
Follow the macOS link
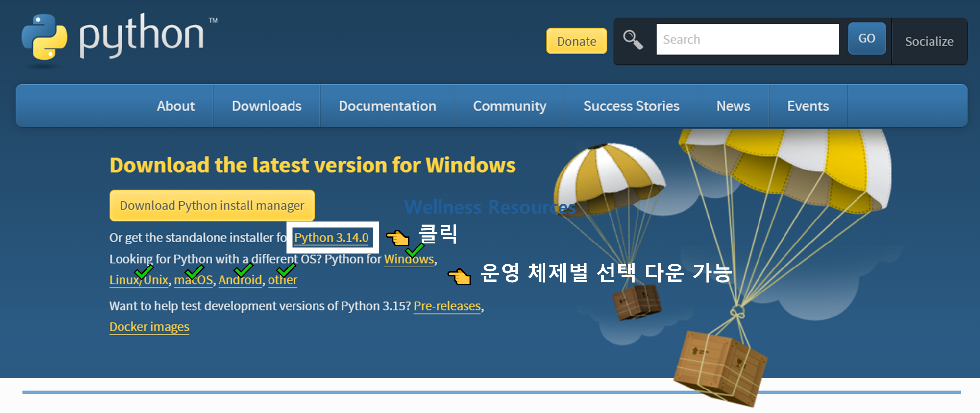pos(194,280)
